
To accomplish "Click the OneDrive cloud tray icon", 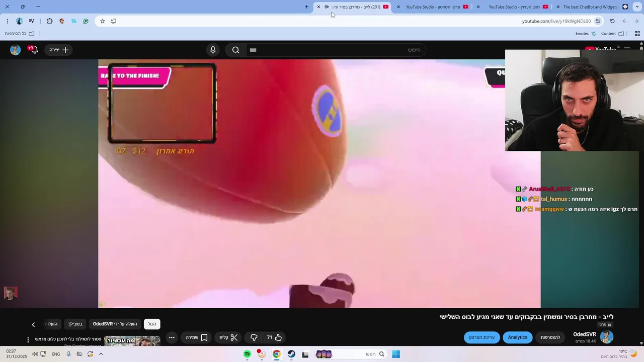I will [x=79, y=354].
